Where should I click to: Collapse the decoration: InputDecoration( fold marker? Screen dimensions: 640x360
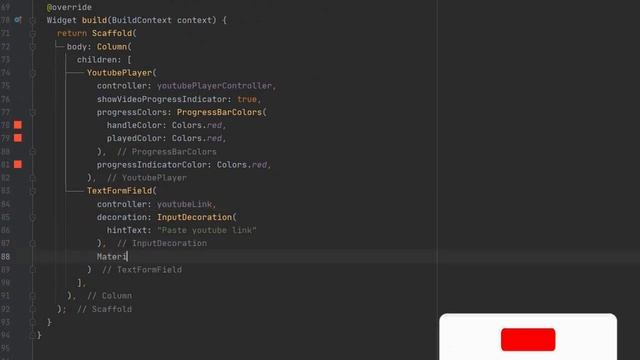(33, 217)
